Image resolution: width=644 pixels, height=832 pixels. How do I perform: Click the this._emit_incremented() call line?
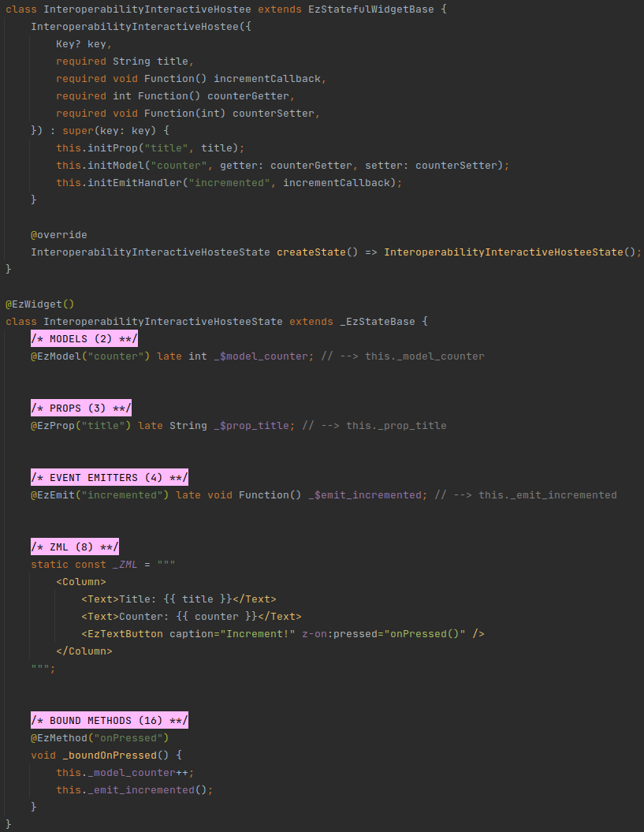[134, 790]
